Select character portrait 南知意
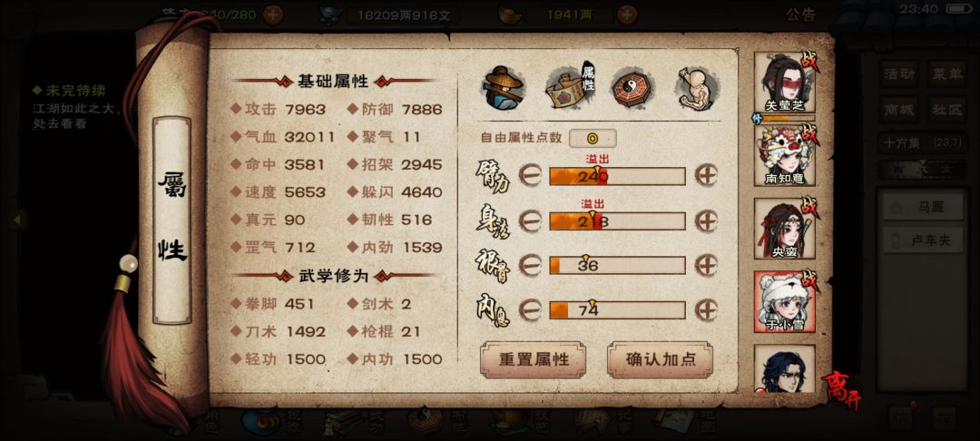Viewport: 980px width, 441px height. coord(784,154)
